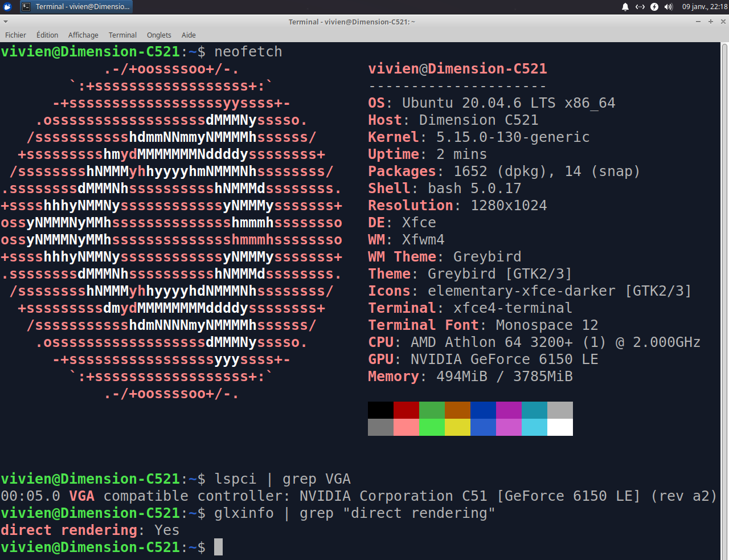This screenshot has height=560, width=729.
Task: Open the Affichage menu
Action: pos(83,35)
